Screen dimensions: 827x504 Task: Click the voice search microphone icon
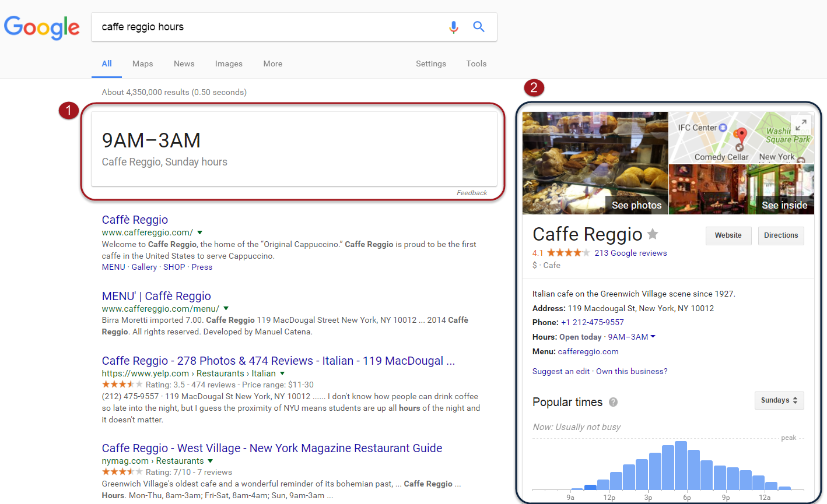[x=453, y=27]
